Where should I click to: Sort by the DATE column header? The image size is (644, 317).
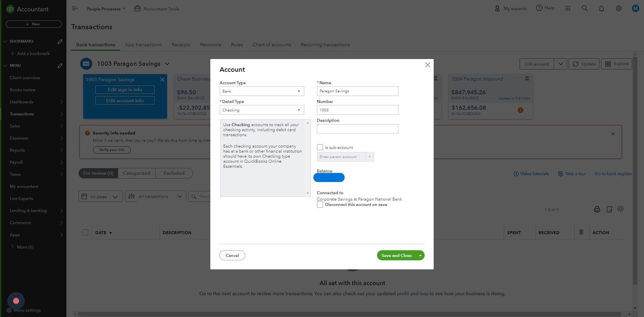pos(103,233)
